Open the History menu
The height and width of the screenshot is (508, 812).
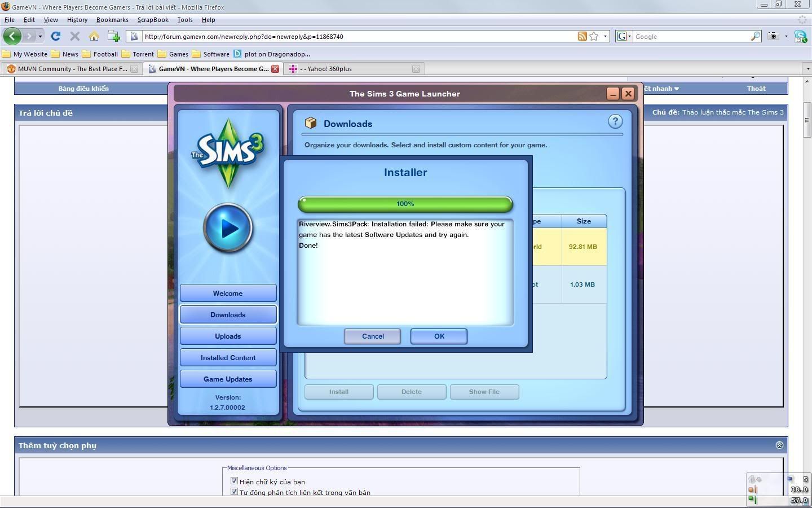point(77,20)
